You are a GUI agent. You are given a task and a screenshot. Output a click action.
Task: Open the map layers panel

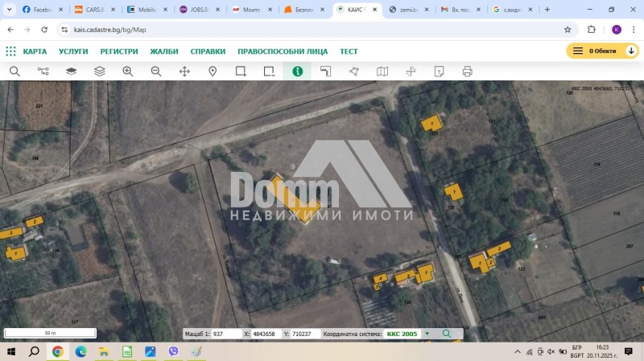(x=99, y=71)
